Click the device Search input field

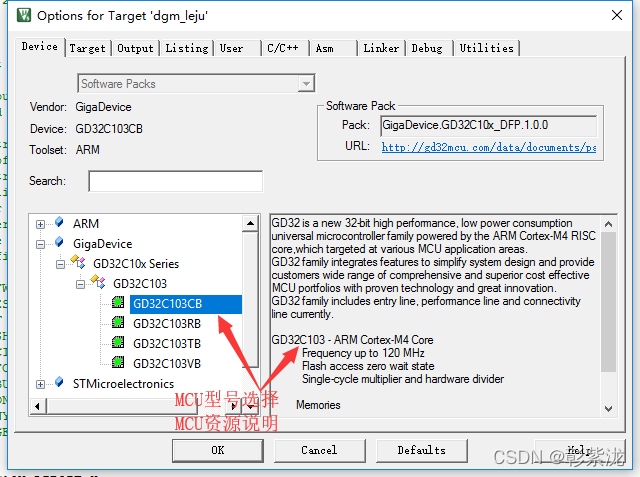(x=176, y=181)
